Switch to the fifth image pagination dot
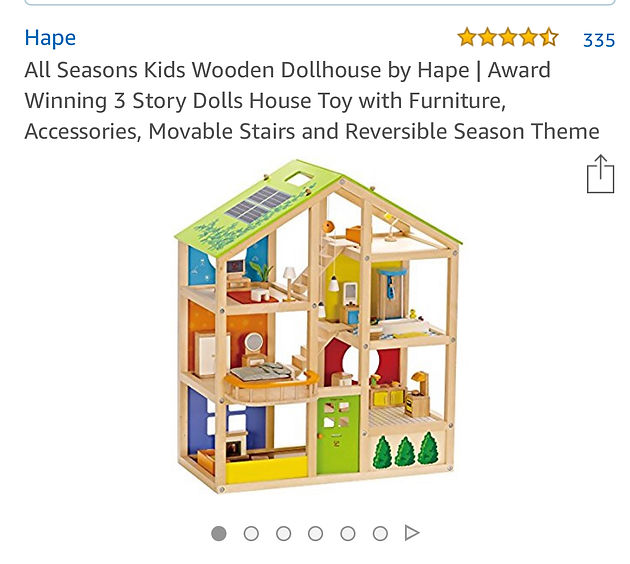The height and width of the screenshot is (564, 630). tap(348, 533)
